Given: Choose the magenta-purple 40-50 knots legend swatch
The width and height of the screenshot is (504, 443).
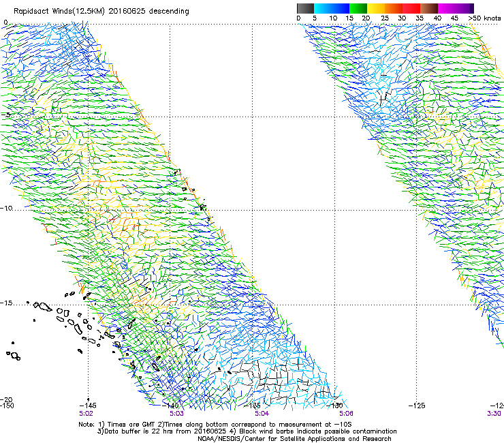Looking at the screenshot, I should point(456,8).
